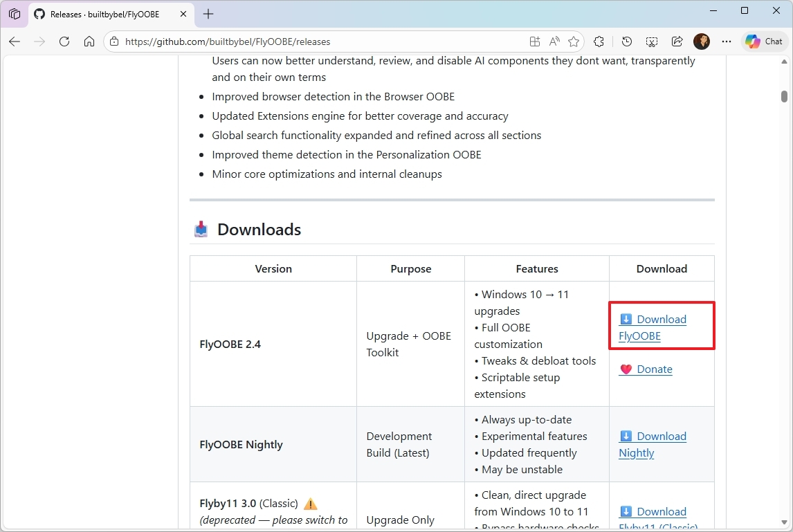Open the split screen icon in toolbar

click(x=534, y=42)
